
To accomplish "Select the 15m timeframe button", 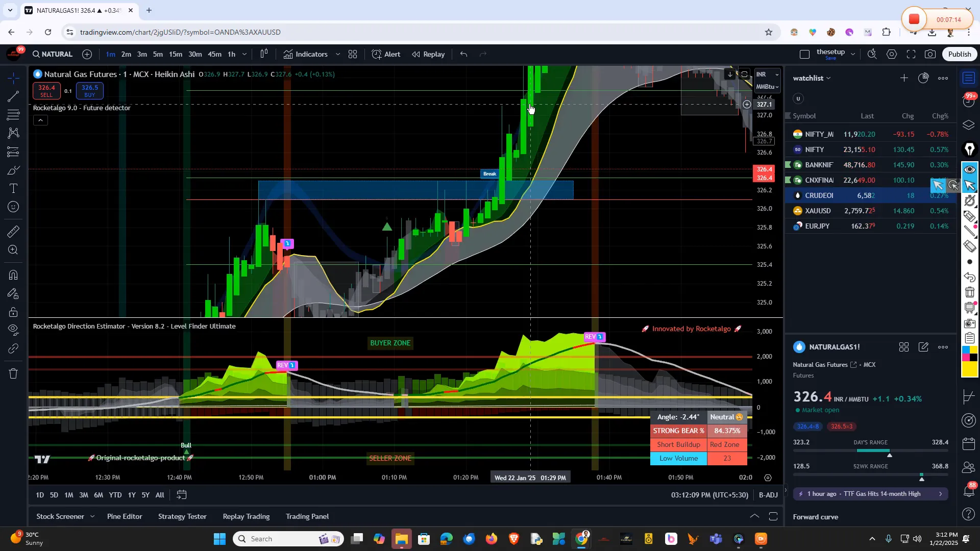I will pos(176,54).
